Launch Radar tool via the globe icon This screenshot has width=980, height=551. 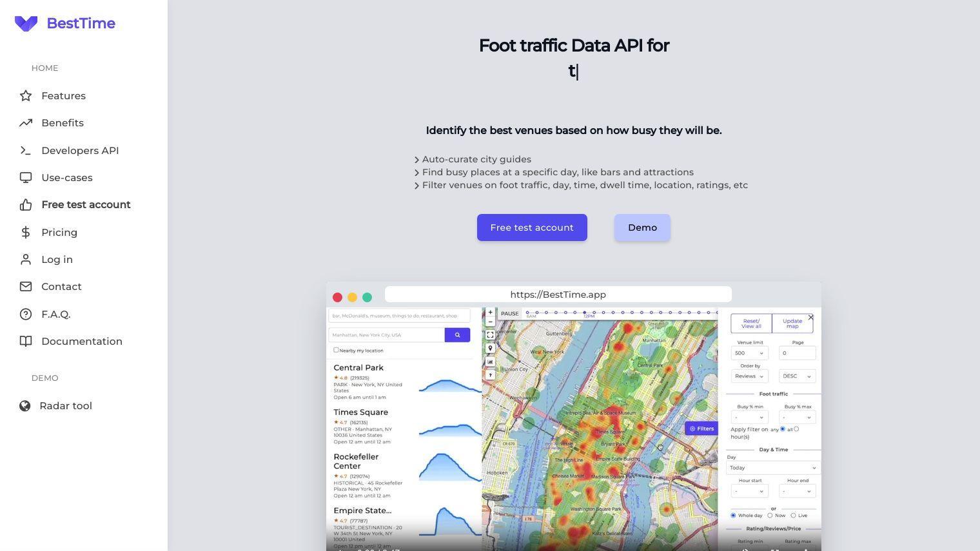(24, 405)
